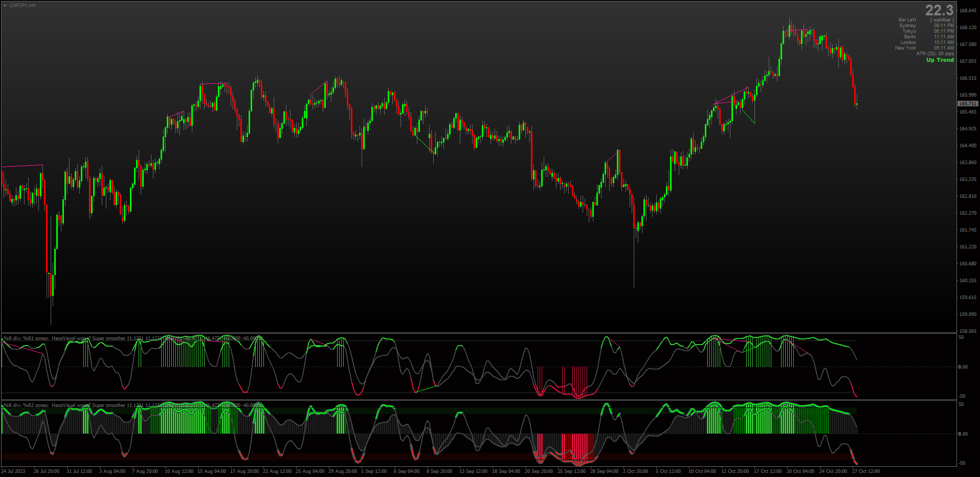This screenshot has width=980, height=477.
Task: Click the 7 Aug 20:00 time axis label
Action: click(145, 471)
